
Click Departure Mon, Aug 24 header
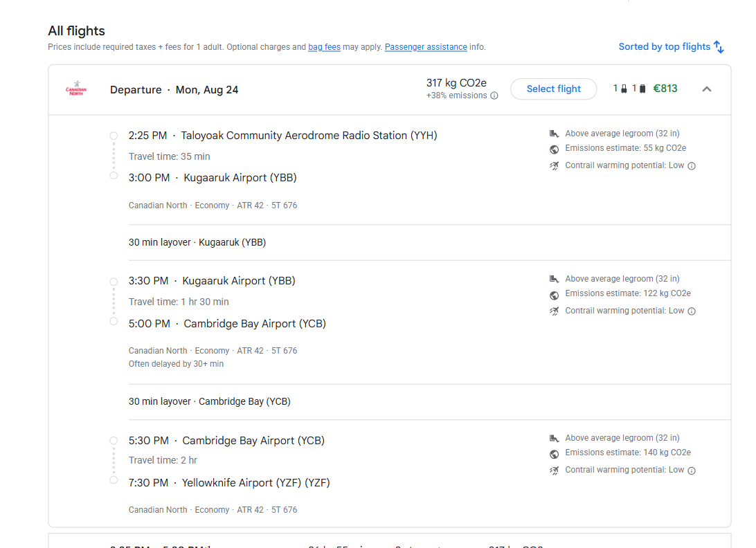tap(174, 90)
